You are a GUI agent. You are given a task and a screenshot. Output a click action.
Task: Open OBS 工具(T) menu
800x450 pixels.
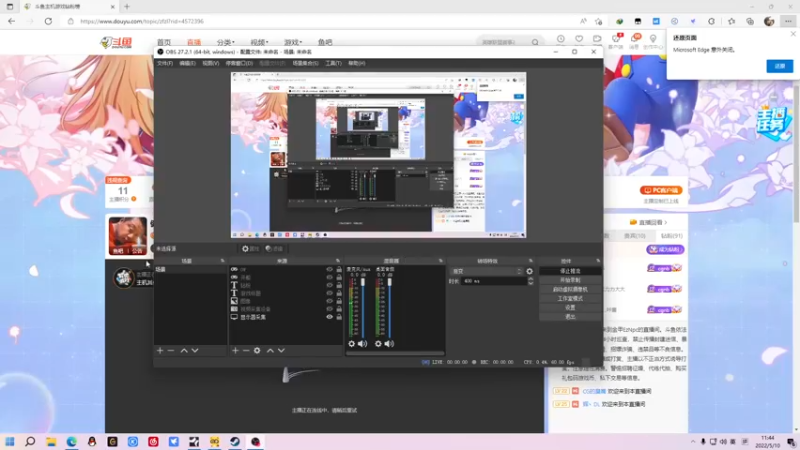point(333,63)
